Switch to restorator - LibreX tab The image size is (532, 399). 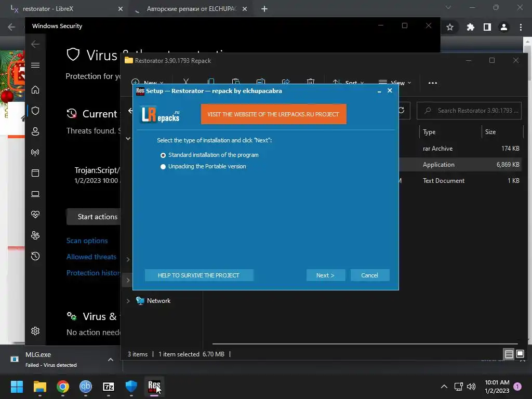pyautogui.click(x=65, y=9)
